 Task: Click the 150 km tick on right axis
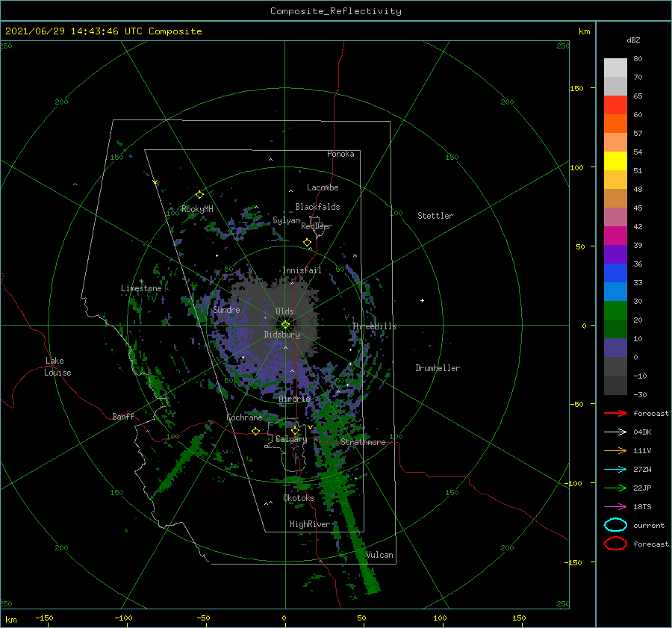tap(576, 88)
